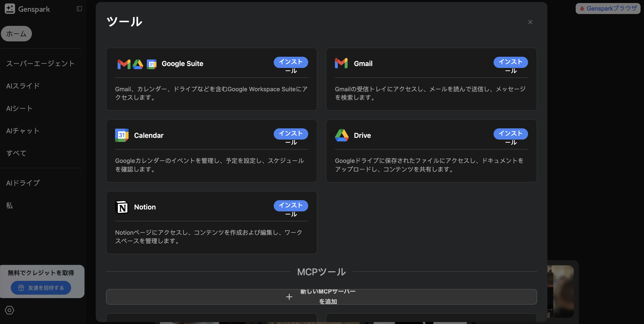Click the Genspark logo icon
Screen dimensions: 644x324
10,9
